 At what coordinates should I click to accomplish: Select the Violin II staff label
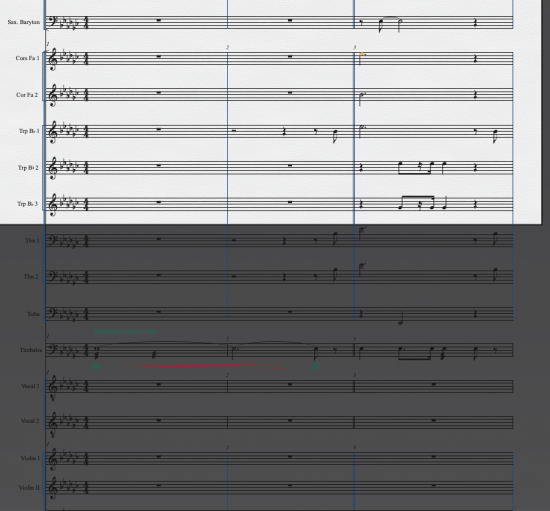30,488
